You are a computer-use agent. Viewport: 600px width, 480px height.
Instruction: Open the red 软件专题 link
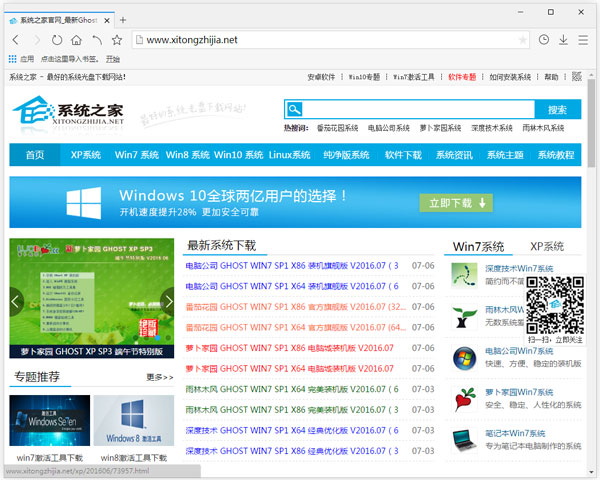(x=462, y=77)
